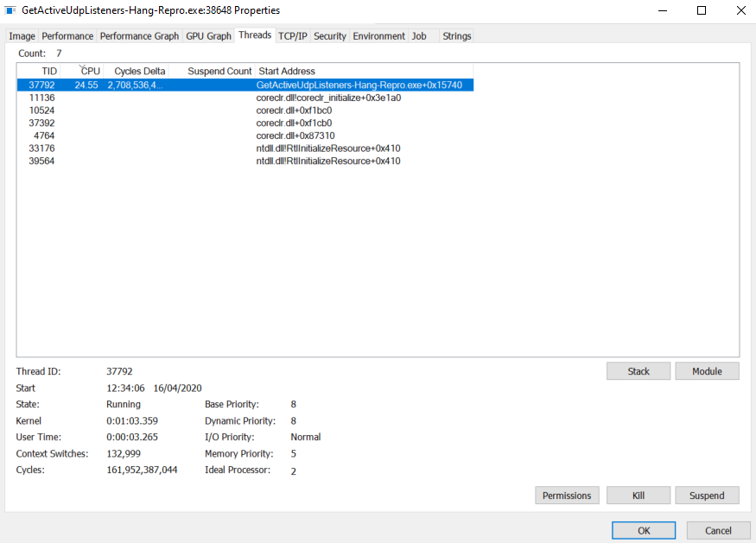Click the Process Explorer icon in title bar
The image size is (756, 543).
pos(12,10)
